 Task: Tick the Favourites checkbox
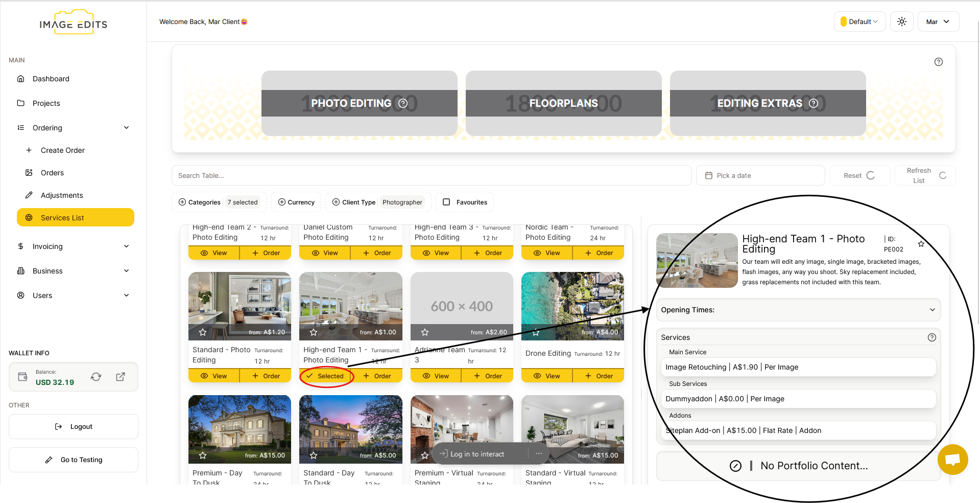coord(446,202)
